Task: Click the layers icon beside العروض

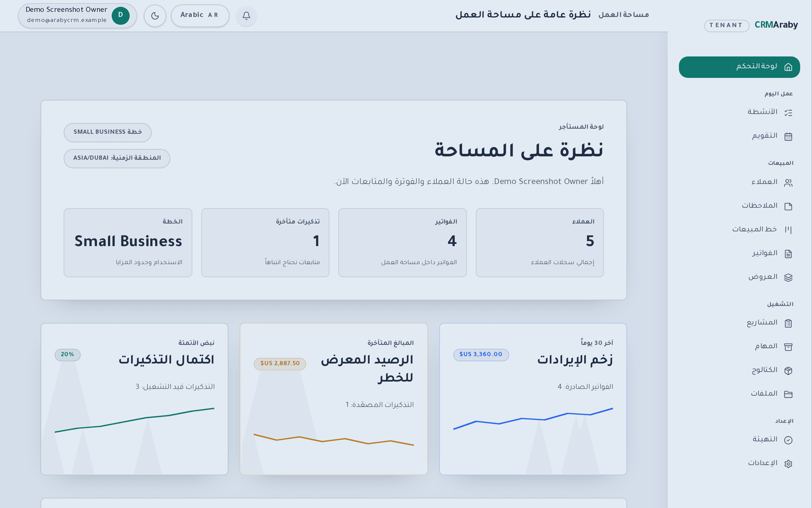Action: [x=788, y=277]
